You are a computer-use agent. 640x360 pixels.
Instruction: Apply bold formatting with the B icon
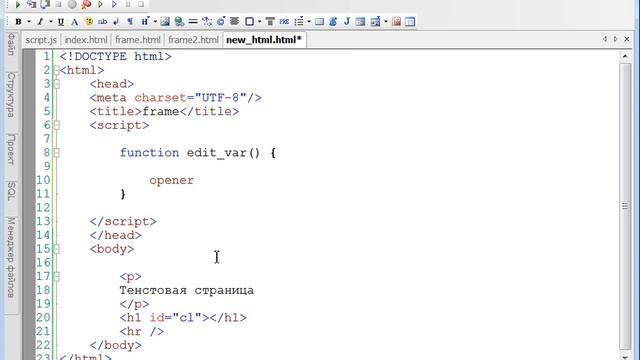click(x=18, y=22)
